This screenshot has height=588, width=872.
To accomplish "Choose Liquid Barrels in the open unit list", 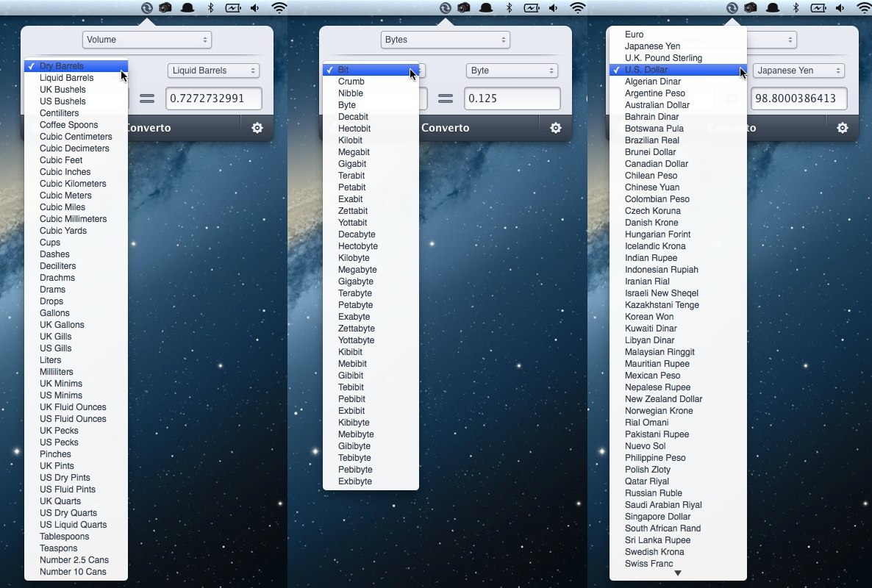I will (x=76, y=78).
